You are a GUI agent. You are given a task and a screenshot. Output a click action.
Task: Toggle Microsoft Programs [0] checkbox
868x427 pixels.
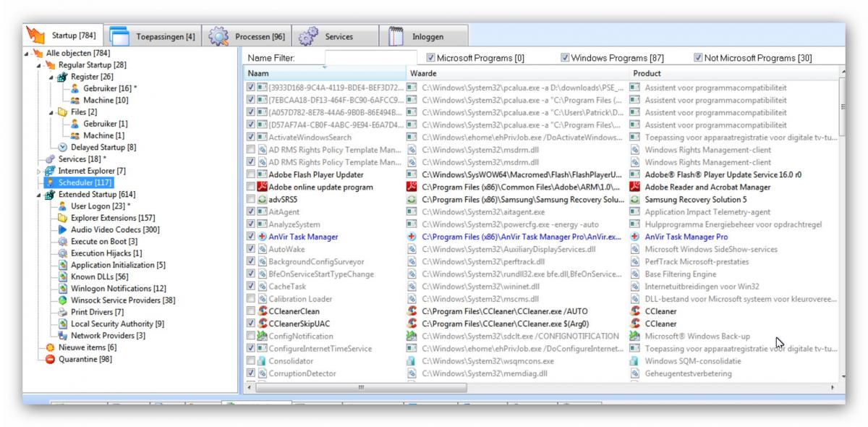pyautogui.click(x=431, y=58)
